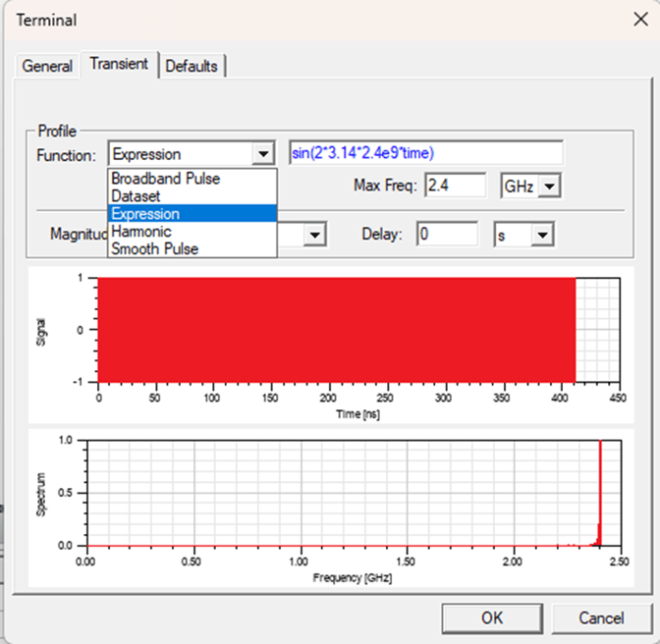The image size is (660, 644).
Task: Click the sin expression text field
Action: [x=425, y=153]
